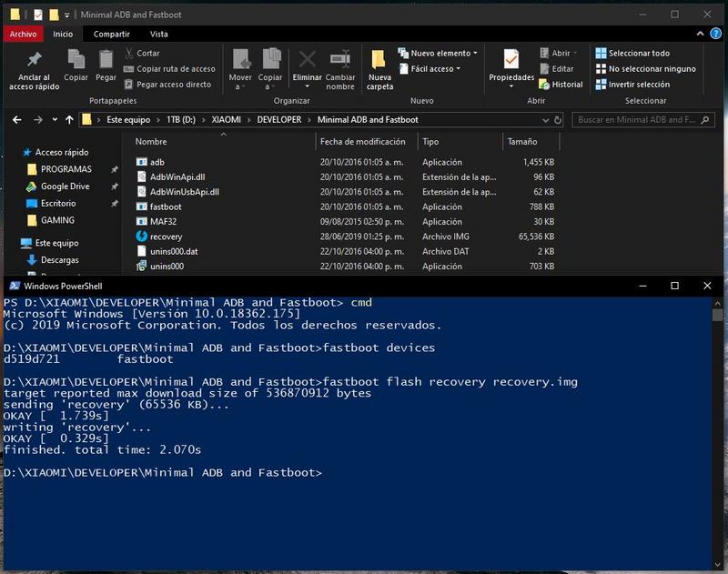Click Seleccionar todo
This screenshot has width=728, height=574.
(632, 53)
